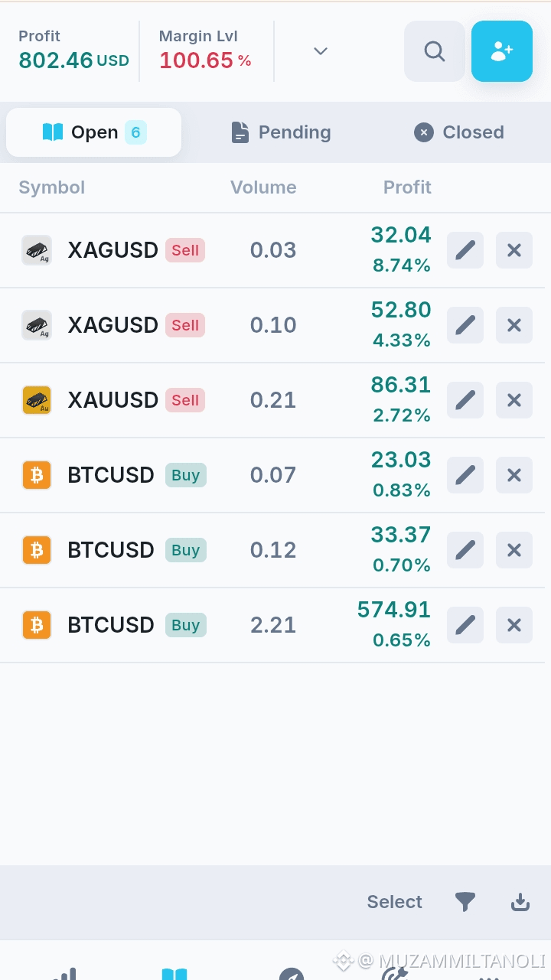Select the Open positions tab

pos(93,132)
